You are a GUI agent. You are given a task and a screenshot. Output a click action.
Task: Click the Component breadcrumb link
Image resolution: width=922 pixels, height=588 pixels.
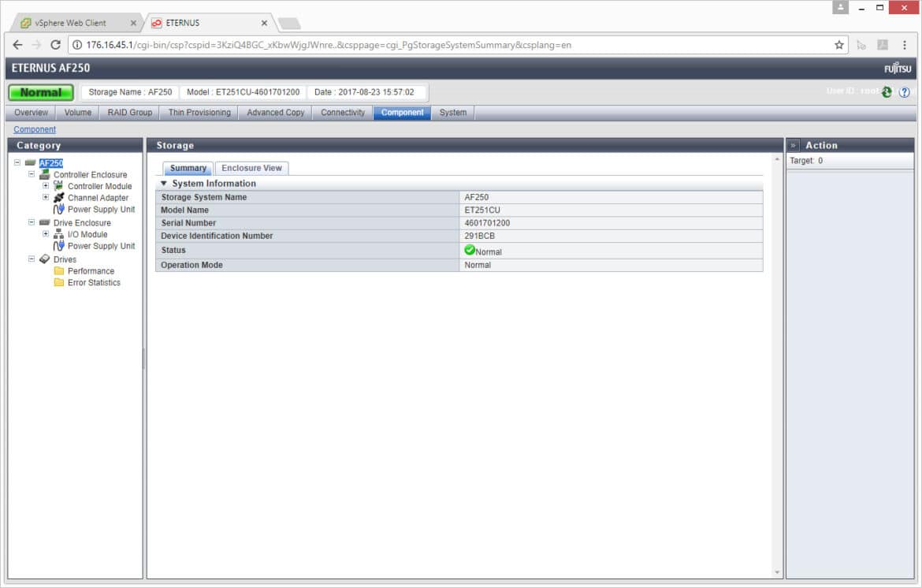point(35,129)
